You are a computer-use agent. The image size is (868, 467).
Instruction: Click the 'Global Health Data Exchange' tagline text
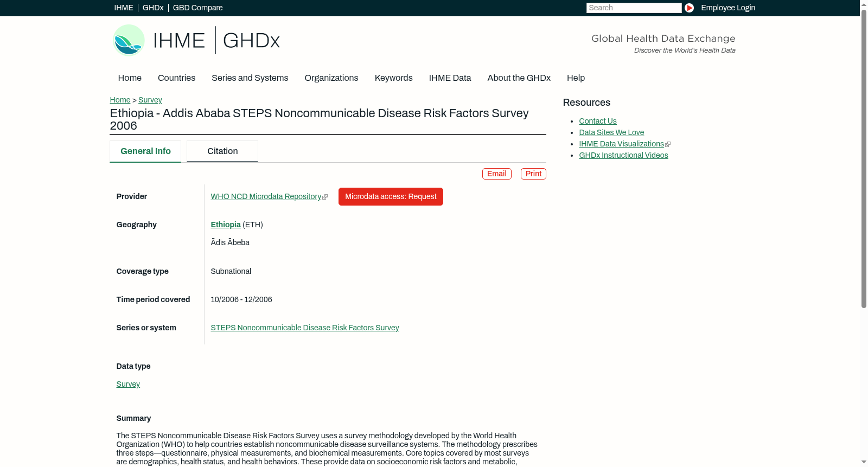663,39
